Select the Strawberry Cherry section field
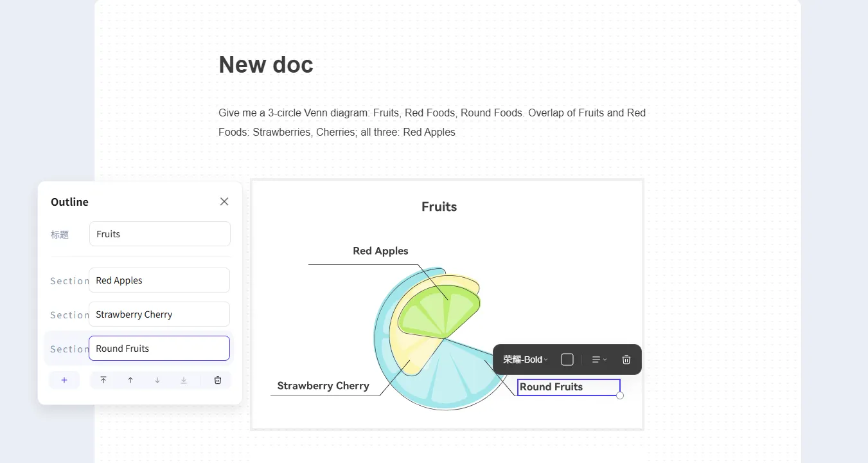 coord(159,314)
